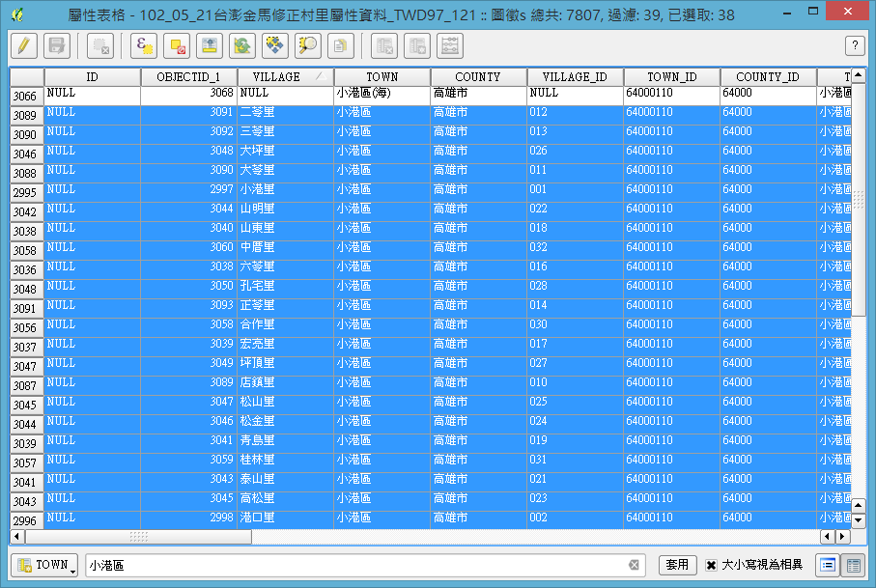876x588 pixels.
Task: Click the COUNTY column header
Action: pyautogui.click(x=478, y=76)
